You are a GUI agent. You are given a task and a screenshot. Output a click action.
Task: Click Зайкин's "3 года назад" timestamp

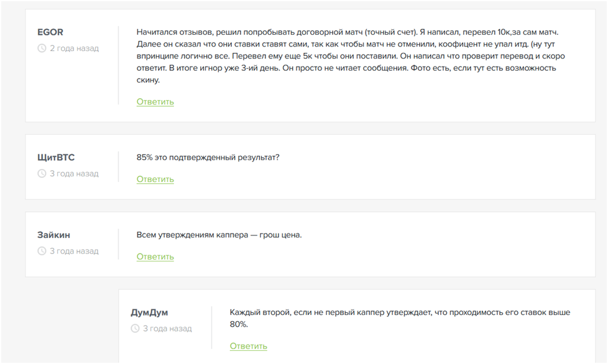74,252
